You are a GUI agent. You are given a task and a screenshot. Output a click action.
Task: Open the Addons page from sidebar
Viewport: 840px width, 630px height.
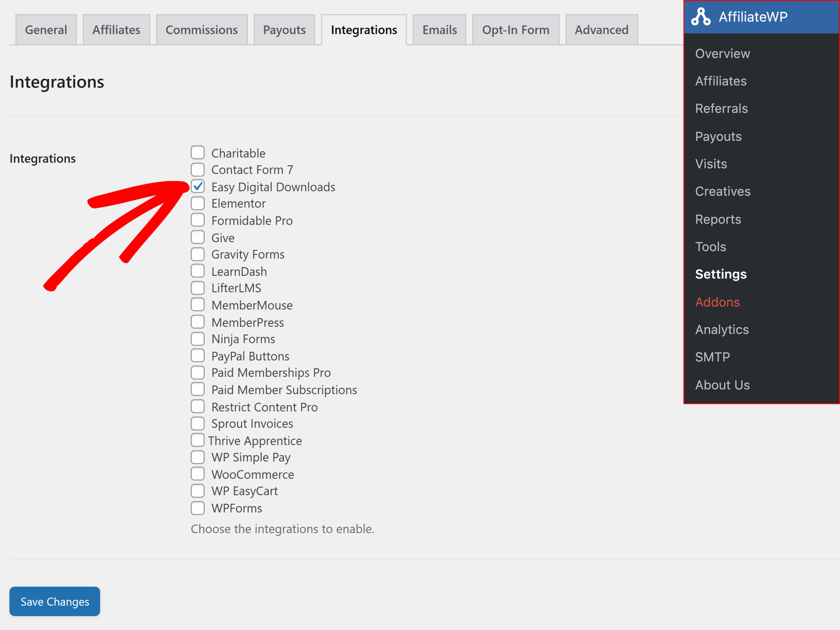[x=717, y=302]
